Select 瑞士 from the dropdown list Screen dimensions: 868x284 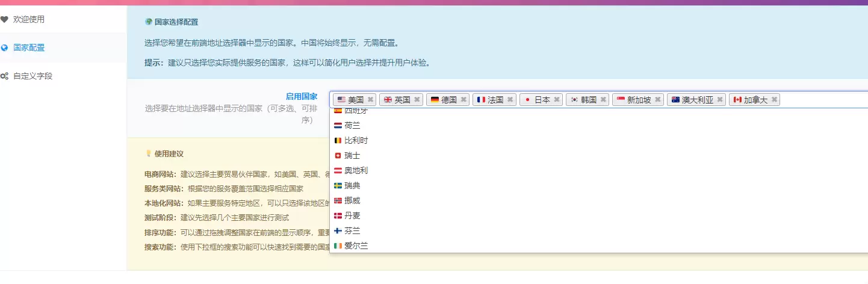click(599, 155)
